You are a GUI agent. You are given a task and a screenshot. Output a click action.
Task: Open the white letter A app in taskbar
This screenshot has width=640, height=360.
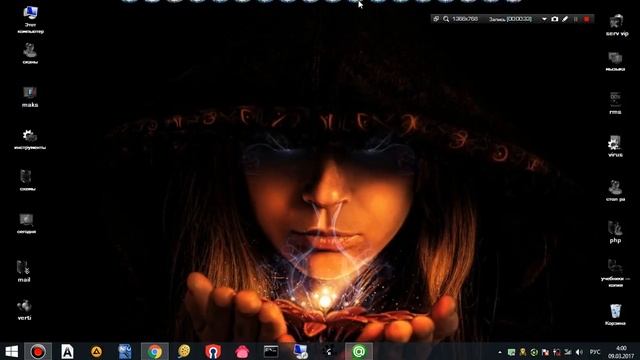click(x=67, y=351)
